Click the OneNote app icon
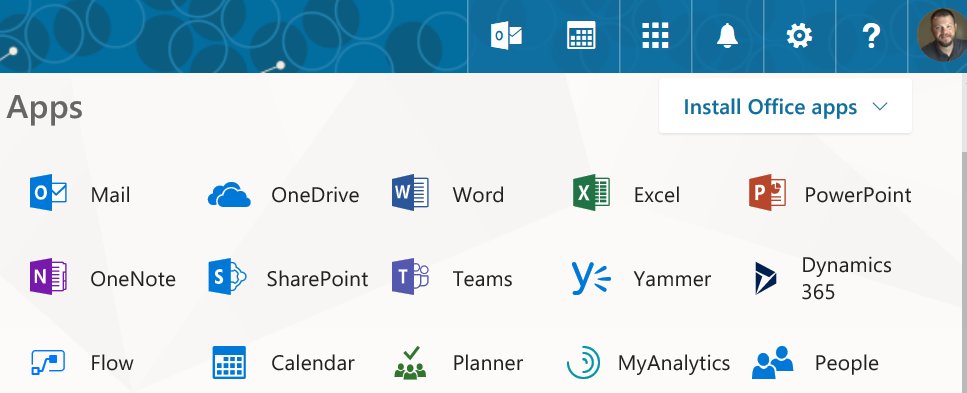967x393 pixels. (48, 276)
